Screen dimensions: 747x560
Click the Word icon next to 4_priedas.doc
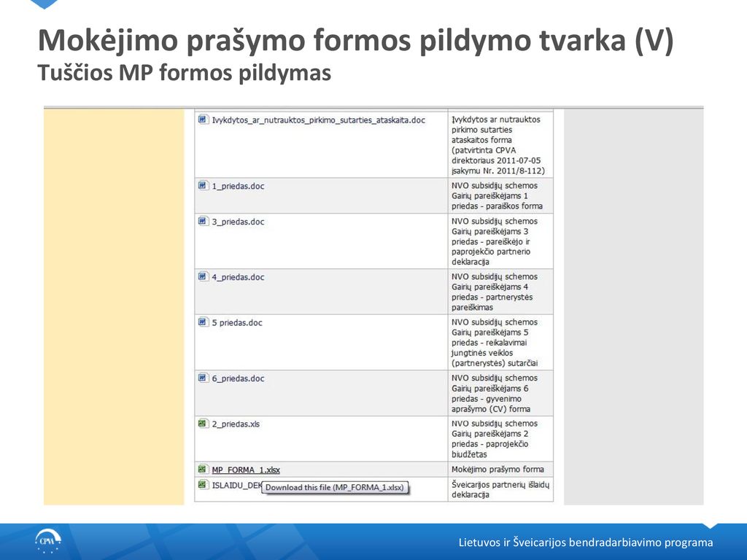pyautogui.click(x=204, y=276)
